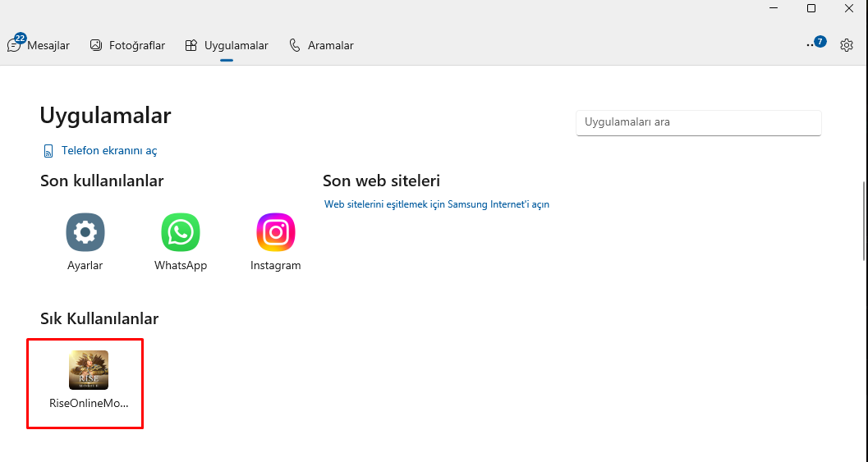The height and width of the screenshot is (462, 868).
Task: Go to the Aramalar tab
Action: pos(321,45)
